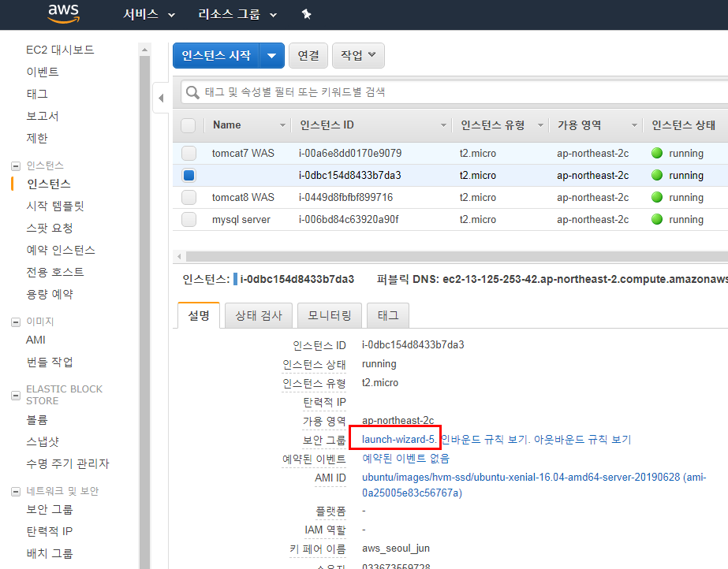Open 수명 주기 관리자 in sidebar

tap(67, 463)
